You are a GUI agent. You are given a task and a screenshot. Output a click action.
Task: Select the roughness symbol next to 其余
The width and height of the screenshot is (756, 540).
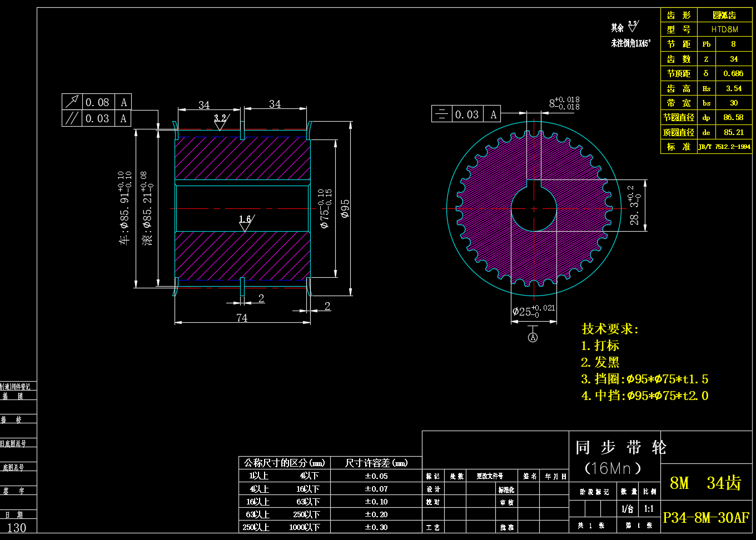[633, 26]
